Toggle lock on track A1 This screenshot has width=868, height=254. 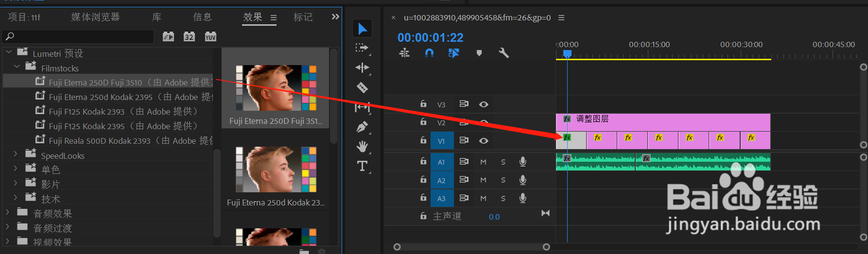pos(423,161)
